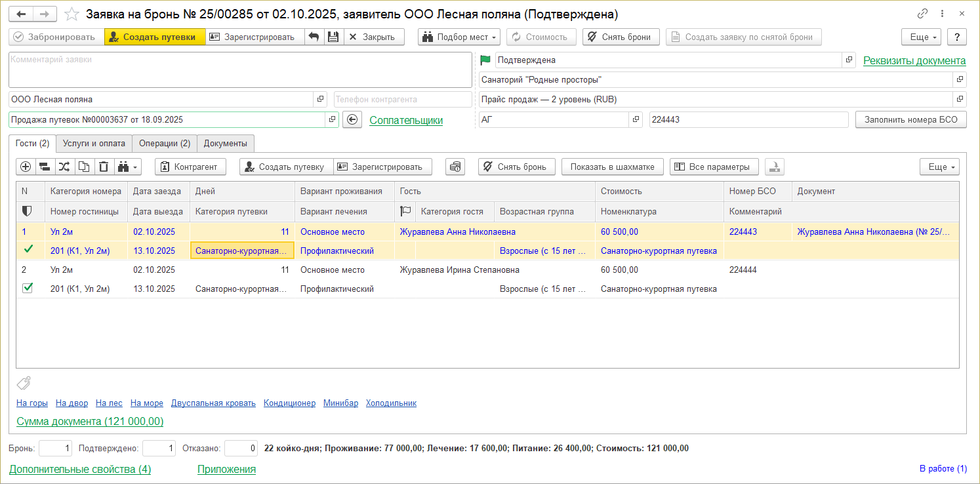Open the Документы tab

(225, 143)
